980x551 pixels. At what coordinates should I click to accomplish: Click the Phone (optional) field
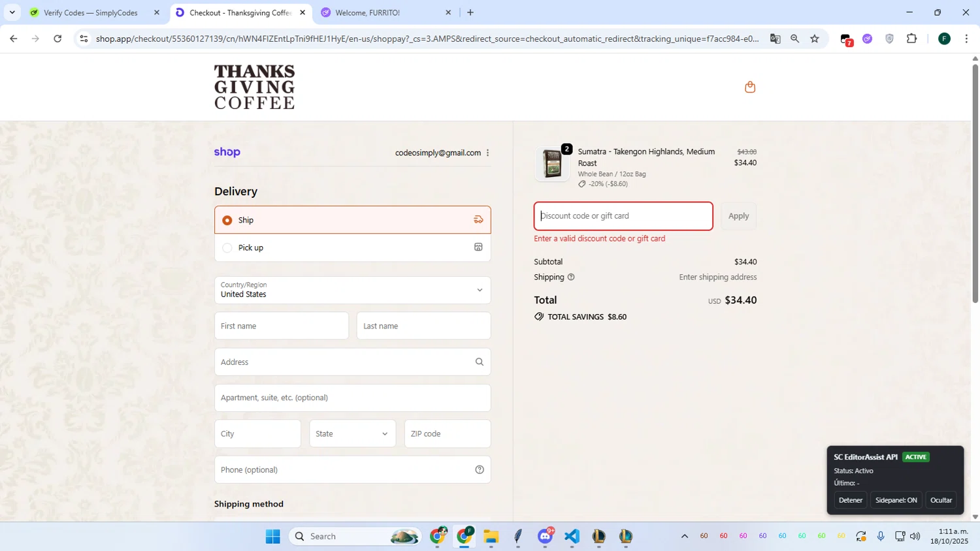(x=353, y=469)
